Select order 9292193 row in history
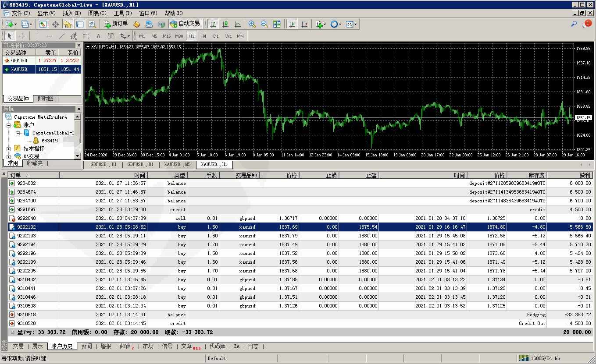Screen dimensions: 596x364 26,236
